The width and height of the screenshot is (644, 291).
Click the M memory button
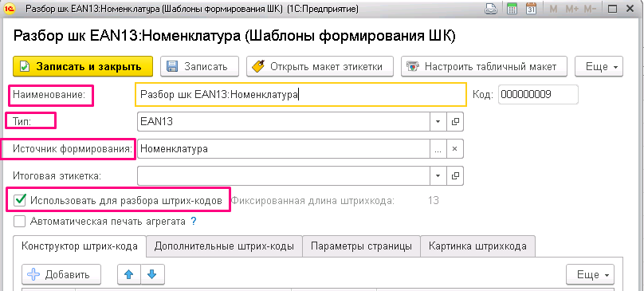tap(553, 9)
